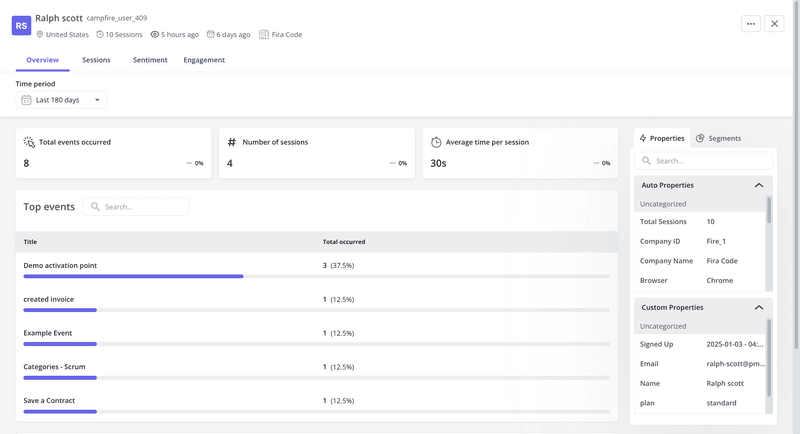
Task: Click the Number of sessions hash icon
Action: coord(232,142)
